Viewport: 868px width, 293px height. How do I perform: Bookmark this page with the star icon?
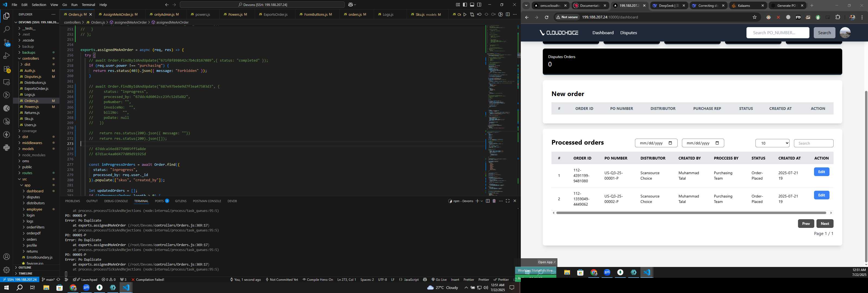[x=754, y=17]
